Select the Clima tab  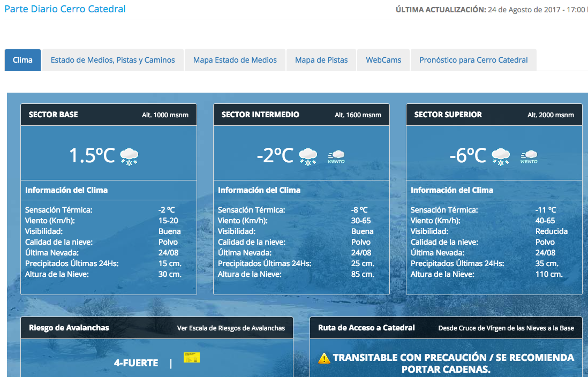pyautogui.click(x=22, y=60)
